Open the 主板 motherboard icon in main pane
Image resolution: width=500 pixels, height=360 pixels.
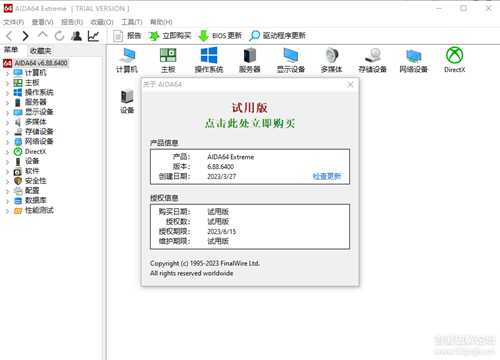168,60
